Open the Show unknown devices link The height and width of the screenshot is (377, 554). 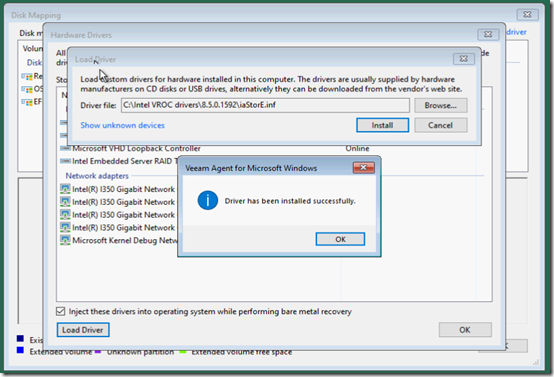pos(122,125)
